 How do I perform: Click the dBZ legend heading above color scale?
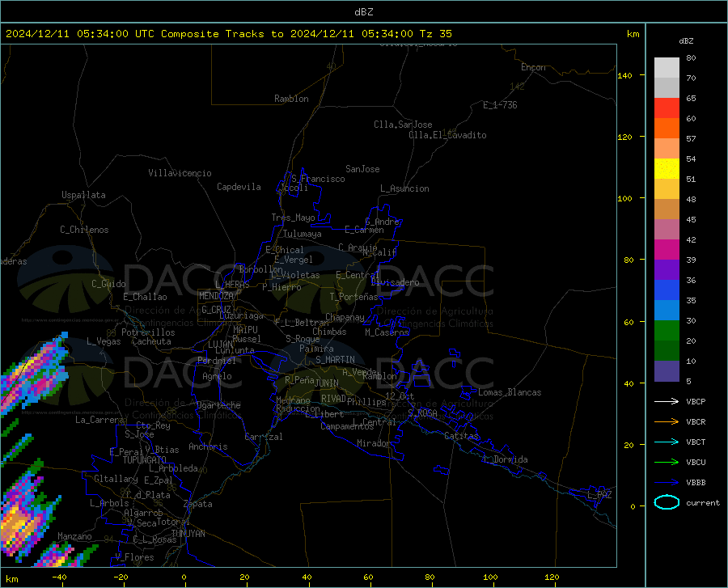pos(686,40)
